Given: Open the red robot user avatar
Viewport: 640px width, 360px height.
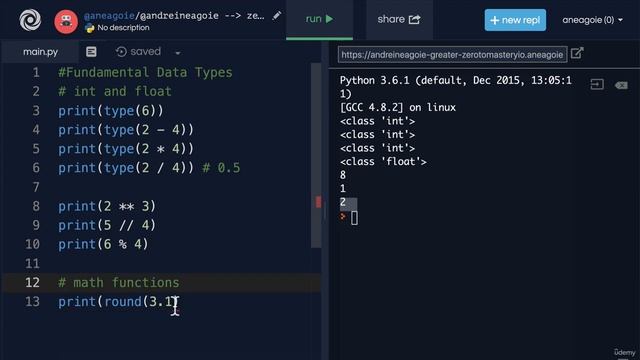Looking at the screenshot, I should (x=66, y=21).
